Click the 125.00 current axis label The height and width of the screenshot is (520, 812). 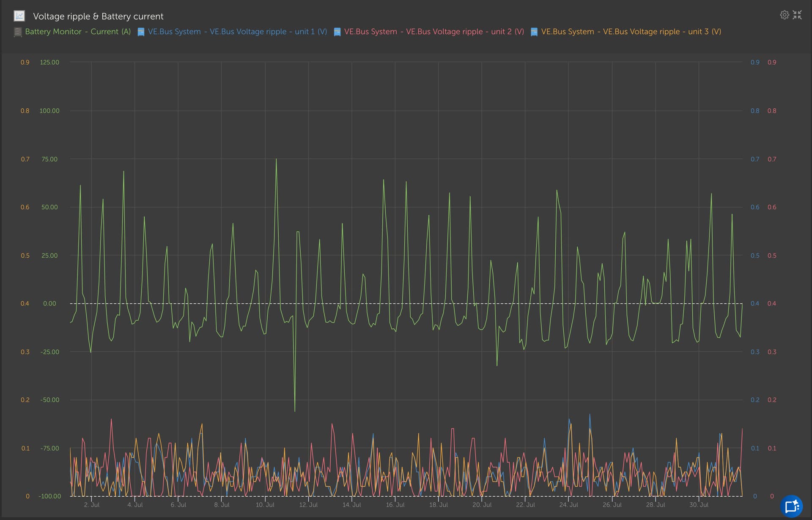click(x=49, y=62)
